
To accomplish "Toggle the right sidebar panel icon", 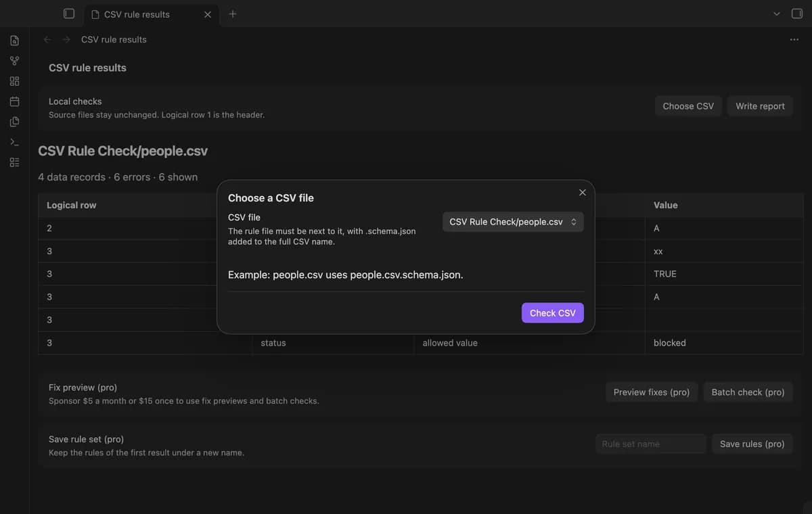I will [x=797, y=14].
